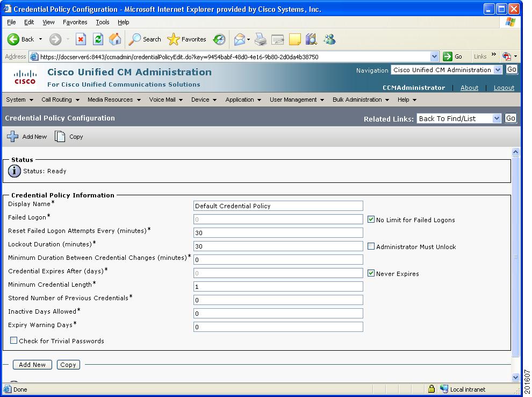The image size is (532, 397).
Task: Click the bottom Copy button
Action: click(68, 364)
